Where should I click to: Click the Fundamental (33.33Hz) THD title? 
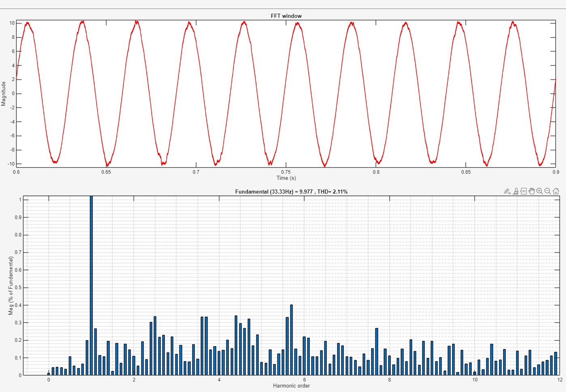click(291, 192)
